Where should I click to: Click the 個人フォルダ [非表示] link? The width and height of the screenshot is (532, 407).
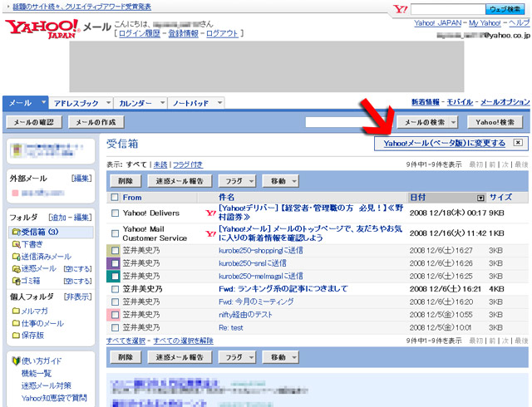[x=77, y=297]
